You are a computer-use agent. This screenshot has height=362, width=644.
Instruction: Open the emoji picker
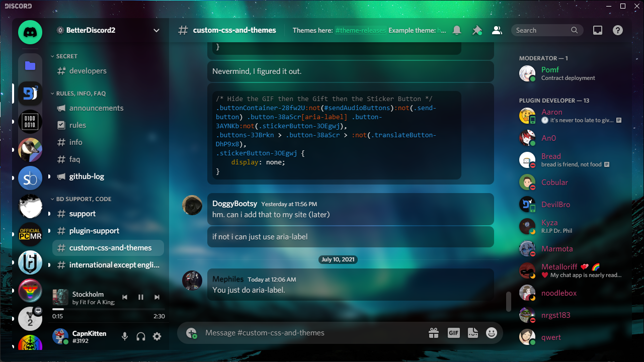click(x=492, y=333)
